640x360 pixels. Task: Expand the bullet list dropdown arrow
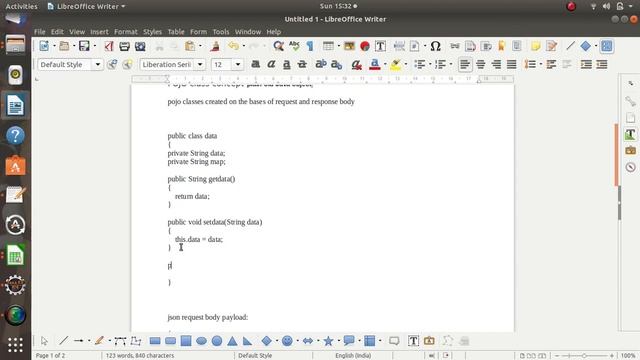coord(430,64)
